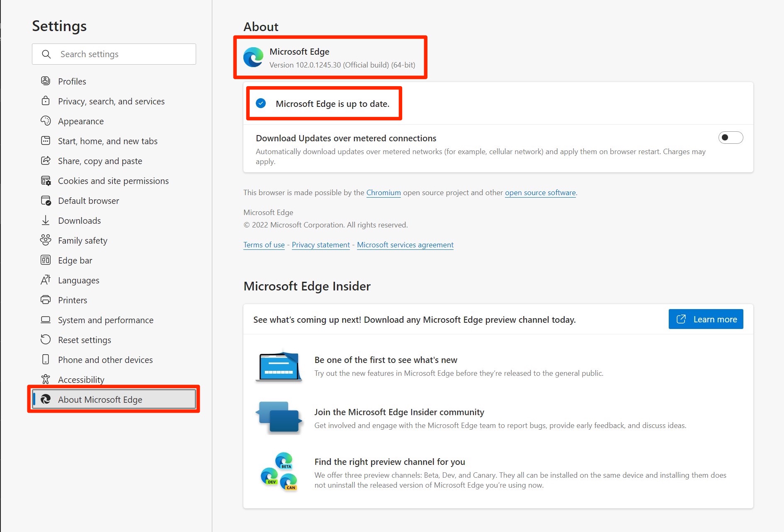Go to System and performance settings
784x532 pixels.
(x=105, y=320)
